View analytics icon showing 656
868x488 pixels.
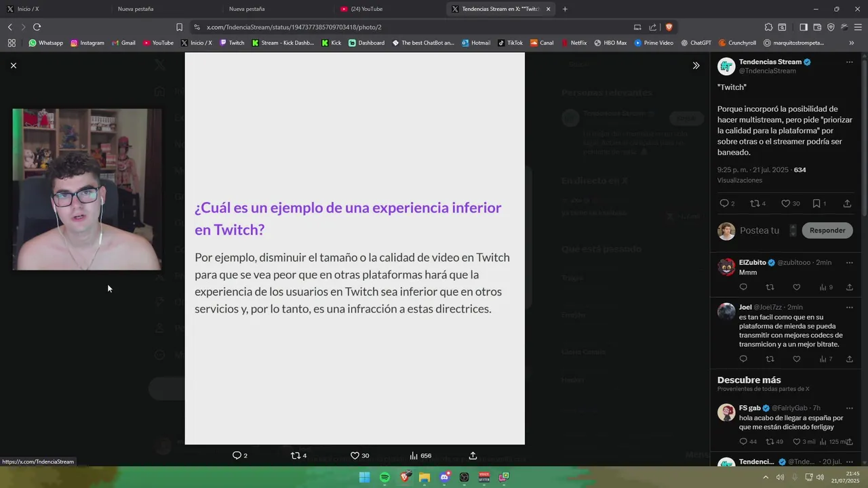pyautogui.click(x=414, y=455)
